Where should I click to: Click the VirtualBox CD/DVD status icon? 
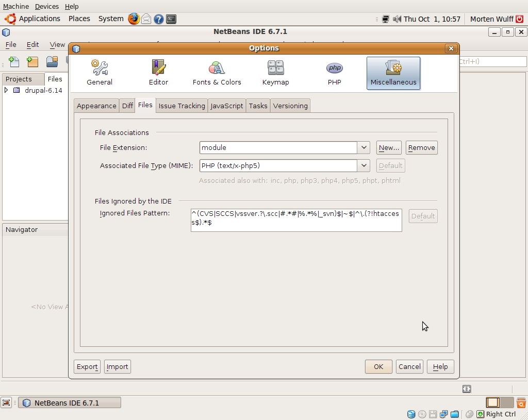pos(422,414)
